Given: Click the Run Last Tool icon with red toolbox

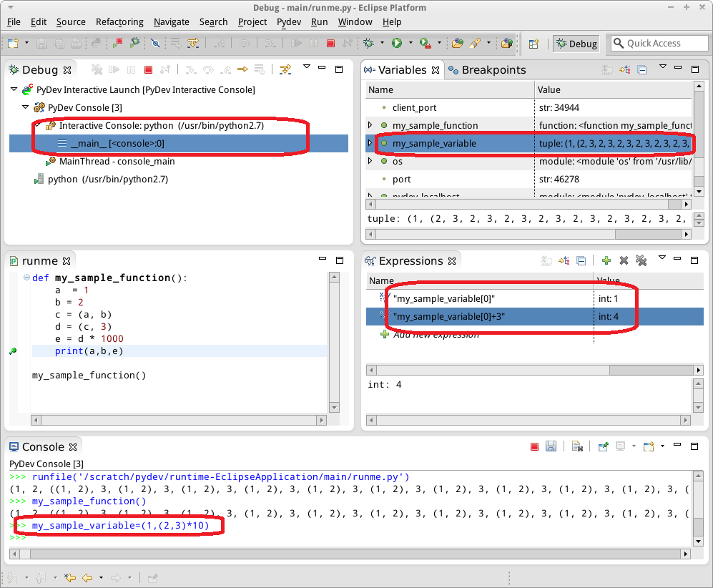Looking at the screenshot, I should click(x=426, y=43).
